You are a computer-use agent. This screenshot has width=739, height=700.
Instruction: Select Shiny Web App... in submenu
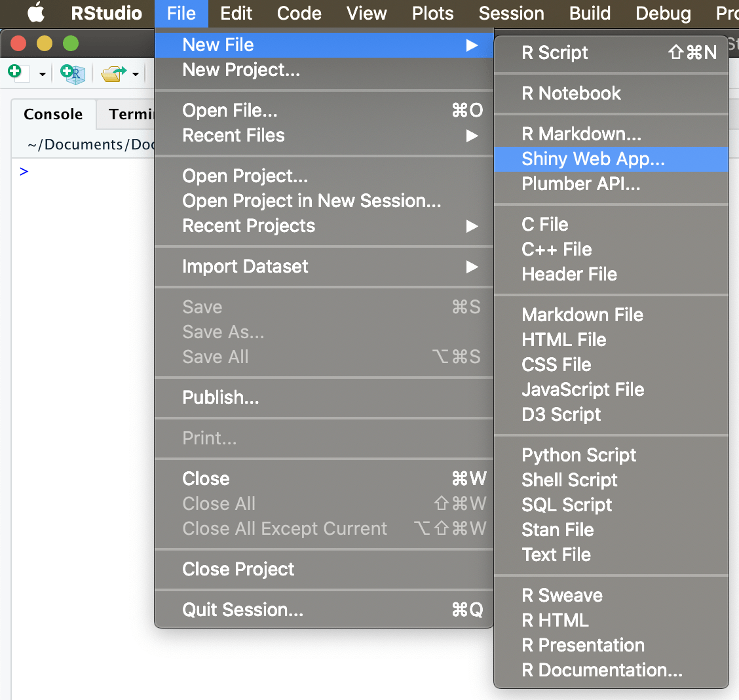point(611,159)
